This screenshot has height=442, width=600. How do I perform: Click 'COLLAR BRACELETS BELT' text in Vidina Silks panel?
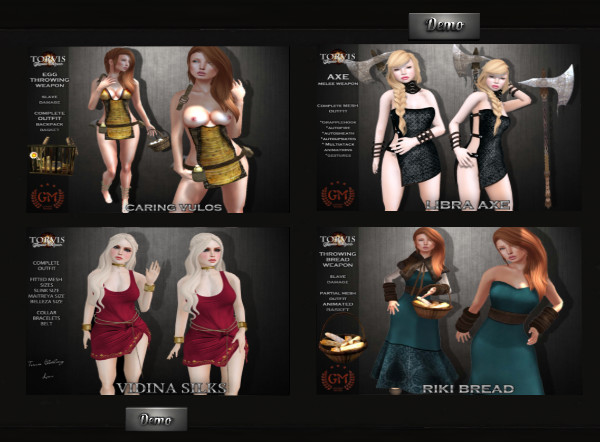pos(47,318)
